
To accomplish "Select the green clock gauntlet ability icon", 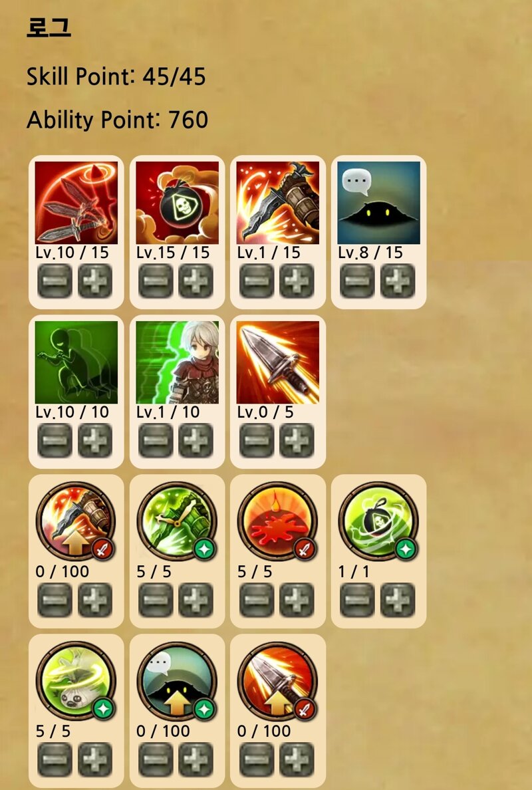I will coord(177,521).
